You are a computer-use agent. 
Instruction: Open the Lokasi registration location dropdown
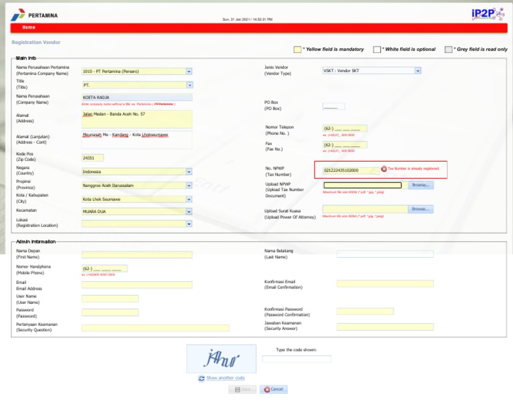pyautogui.click(x=189, y=224)
